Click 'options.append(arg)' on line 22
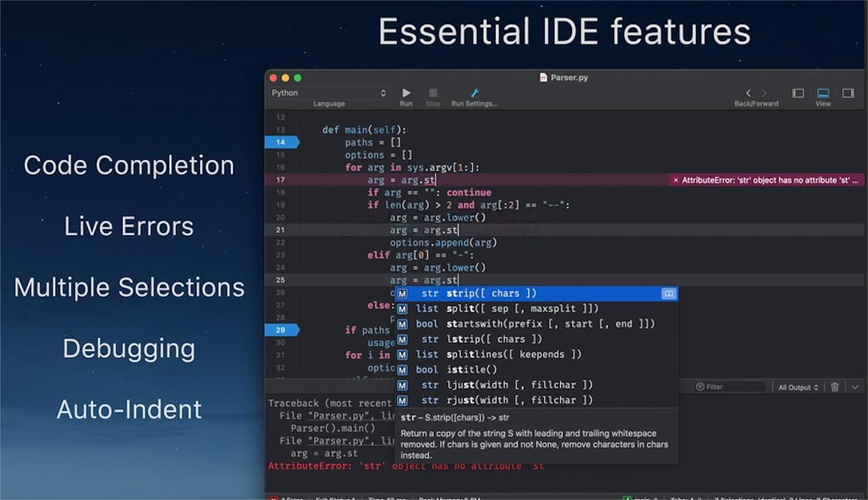The width and height of the screenshot is (868, 500). 443,242
